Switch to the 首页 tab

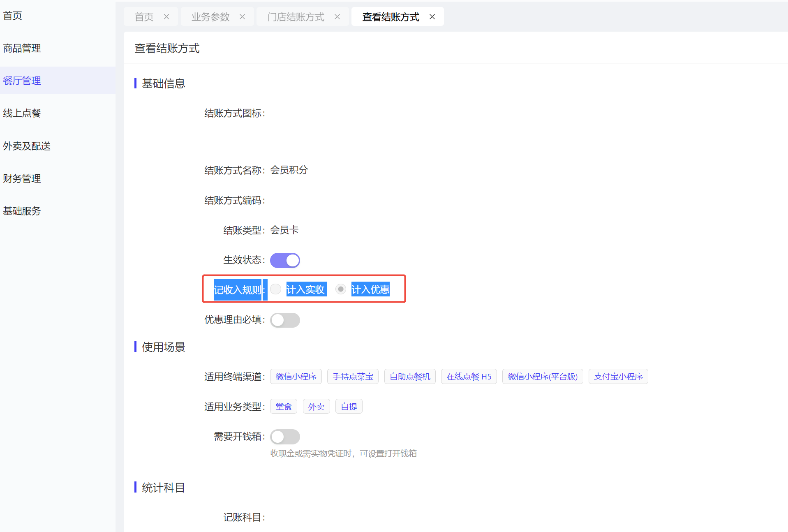(x=144, y=17)
